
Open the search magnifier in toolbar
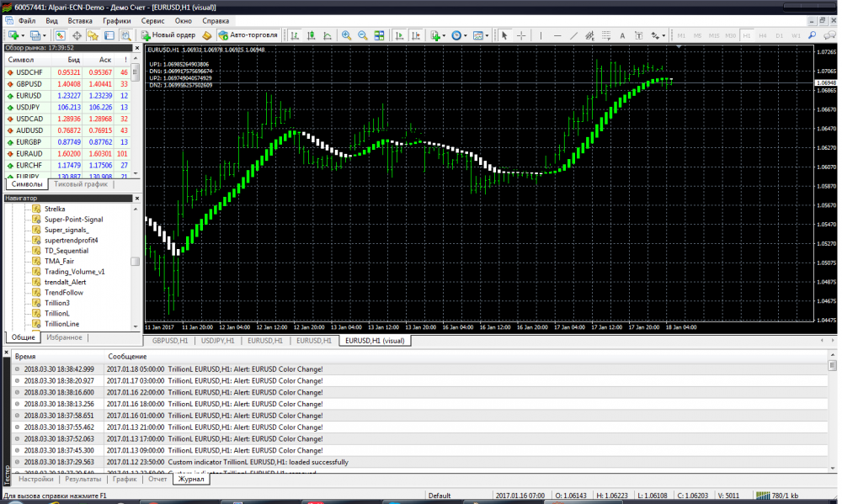point(813,35)
